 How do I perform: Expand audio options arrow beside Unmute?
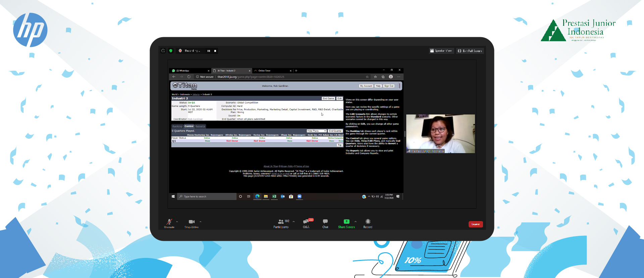[177, 222]
